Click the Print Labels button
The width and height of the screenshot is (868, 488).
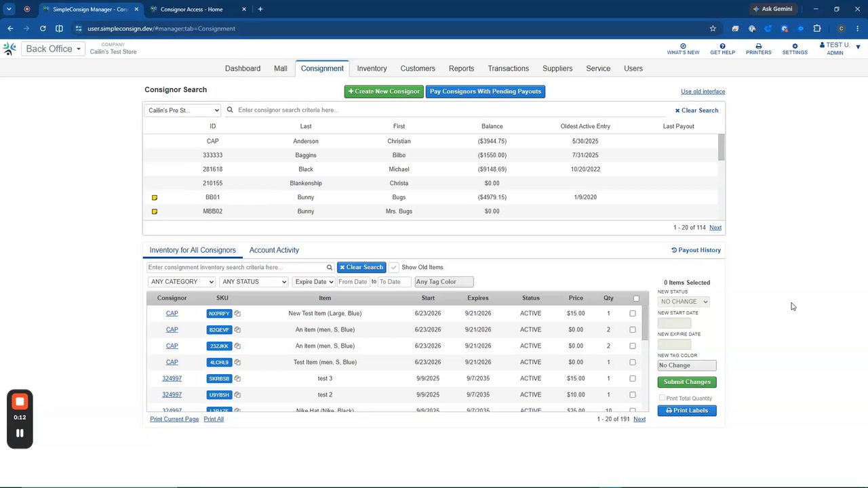tap(687, 411)
